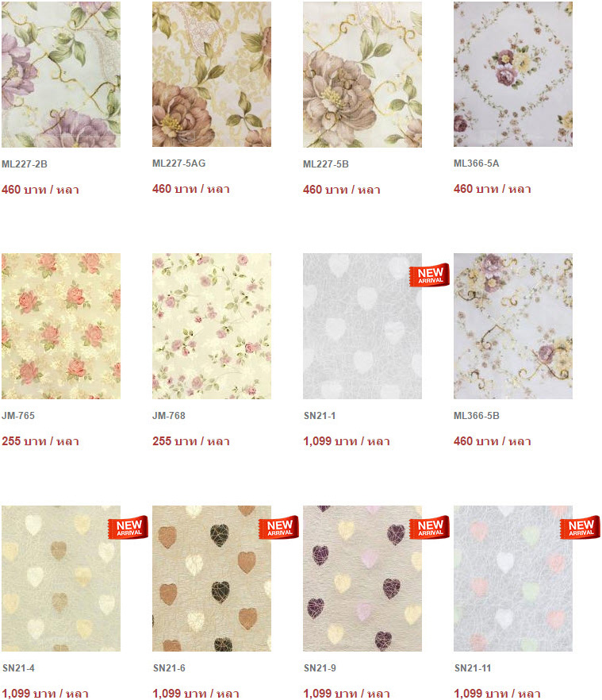Image resolution: width=602 pixels, height=700 pixels.
Task: Open the ML227-5AG floral fabric image
Action: tap(212, 74)
